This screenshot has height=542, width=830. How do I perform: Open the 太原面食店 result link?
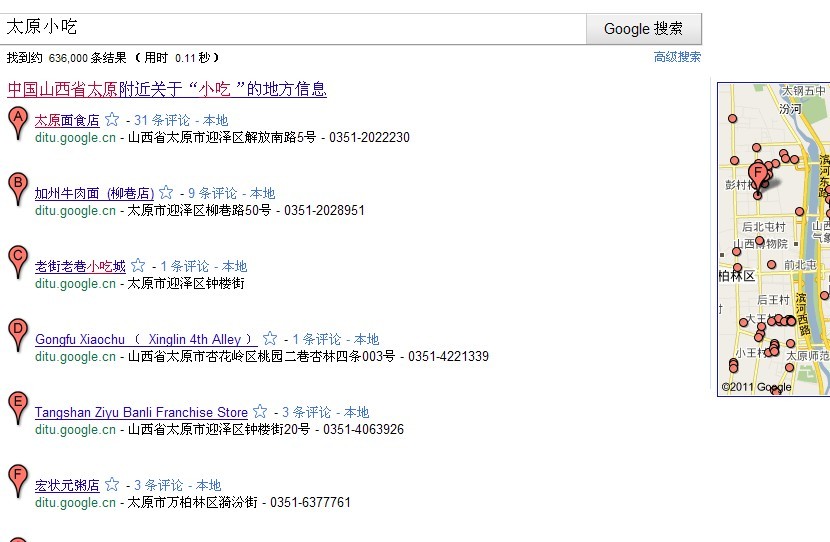tap(67, 121)
